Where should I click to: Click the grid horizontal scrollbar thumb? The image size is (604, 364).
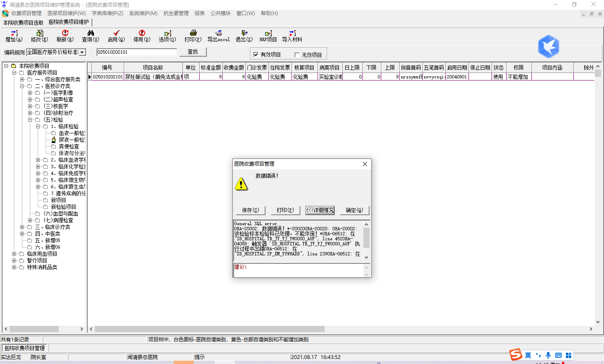209,329
